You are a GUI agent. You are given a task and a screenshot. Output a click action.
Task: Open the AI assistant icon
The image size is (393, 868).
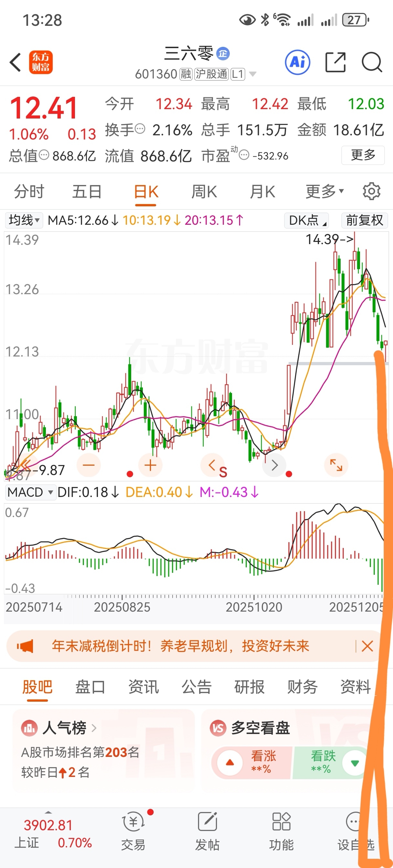(298, 62)
